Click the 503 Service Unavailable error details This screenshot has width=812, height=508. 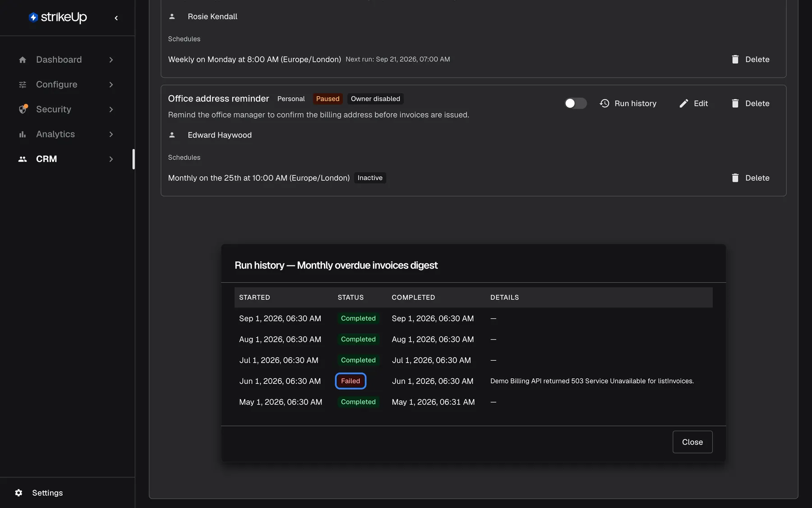(592, 381)
